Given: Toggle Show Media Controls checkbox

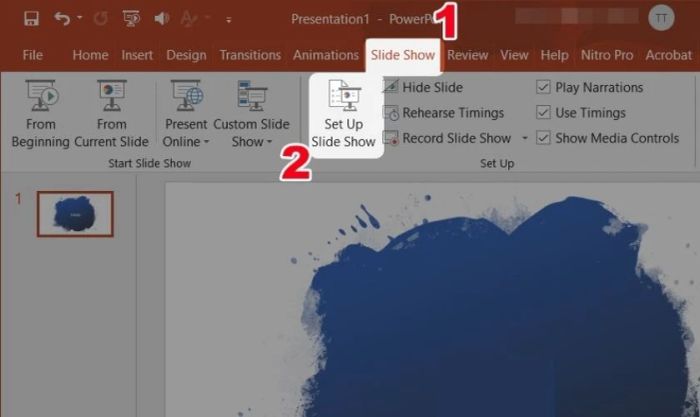Looking at the screenshot, I should [543, 138].
